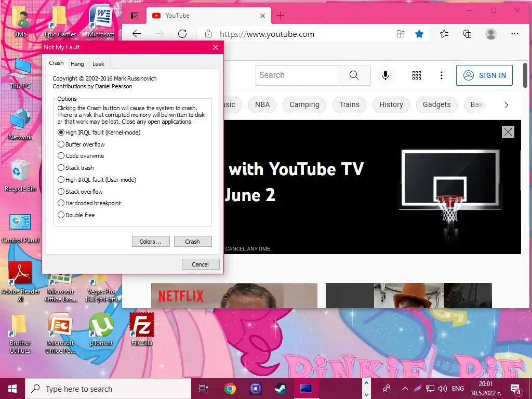Screen dimensions: 532x399
Task: Select the Buffer overflow option
Action: tap(81, 144)
